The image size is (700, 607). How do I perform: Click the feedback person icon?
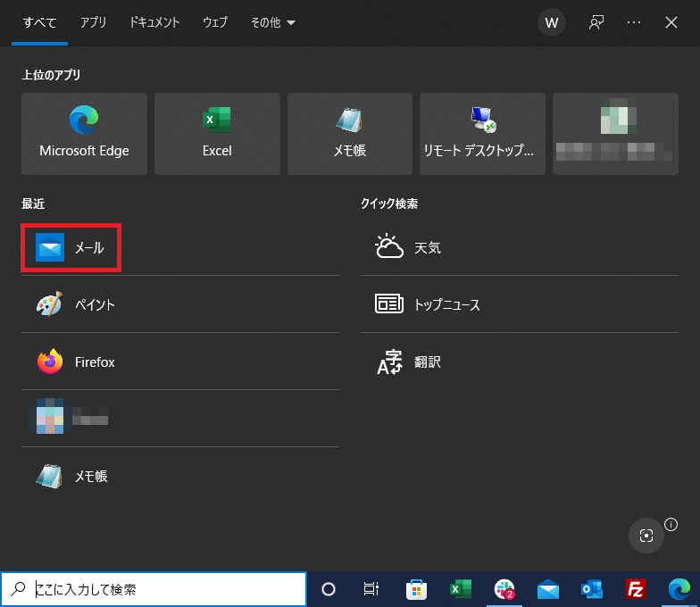[x=596, y=22]
